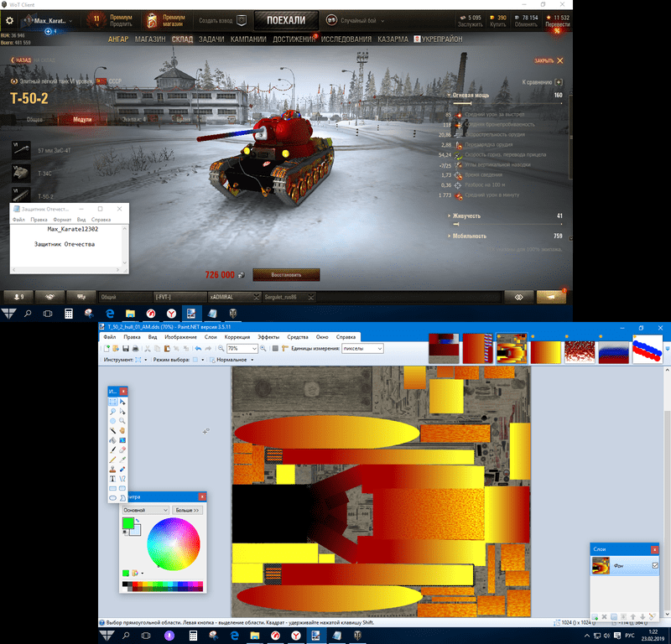Select the Pencil tool

pyautogui.click(x=112, y=460)
